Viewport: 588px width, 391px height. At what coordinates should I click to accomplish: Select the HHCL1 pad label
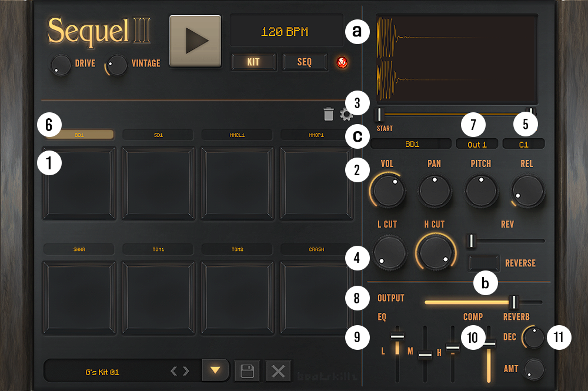[x=237, y=135]
